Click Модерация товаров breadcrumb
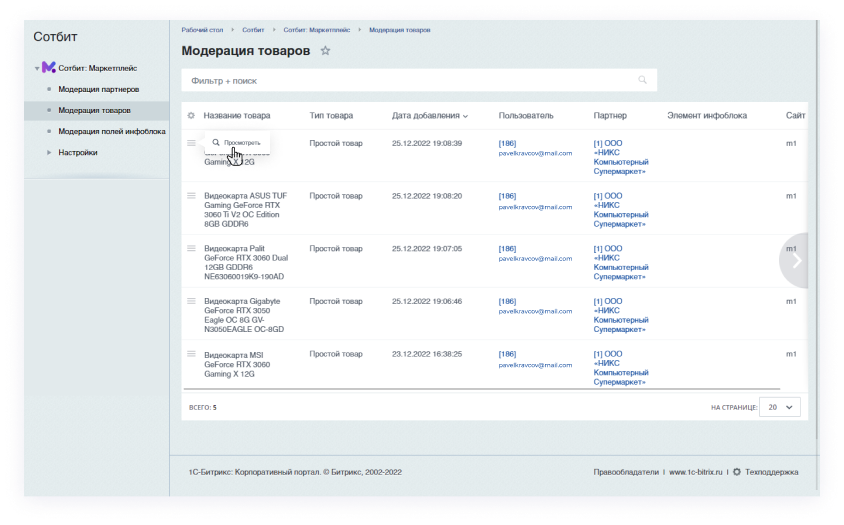 pyautogui.click(x=399, y=30)
